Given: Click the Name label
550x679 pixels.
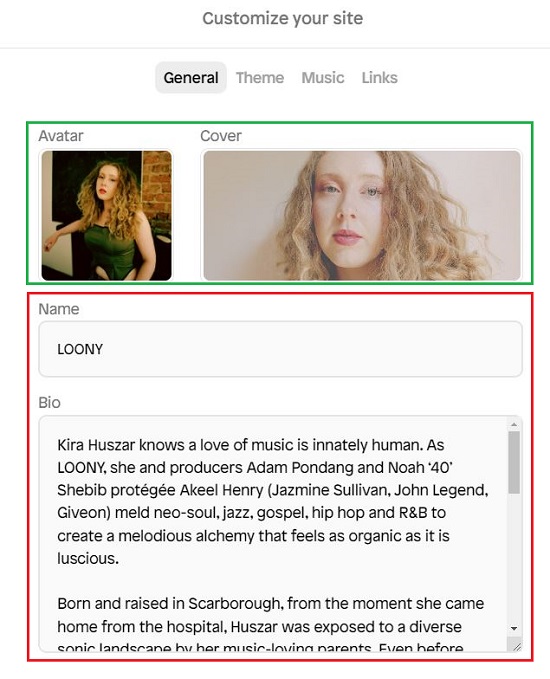Looking at the screenshot, I should click(59, 309).
